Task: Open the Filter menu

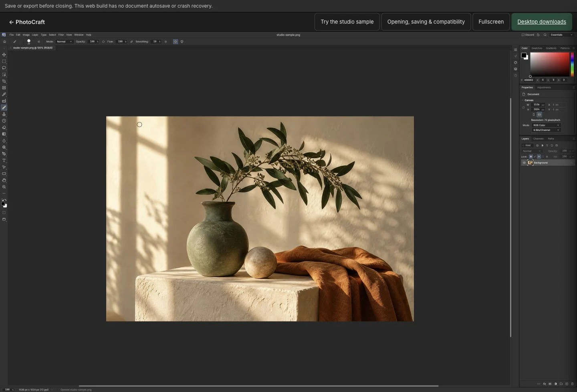Action: pyautogui.click(x=61, y=35)
